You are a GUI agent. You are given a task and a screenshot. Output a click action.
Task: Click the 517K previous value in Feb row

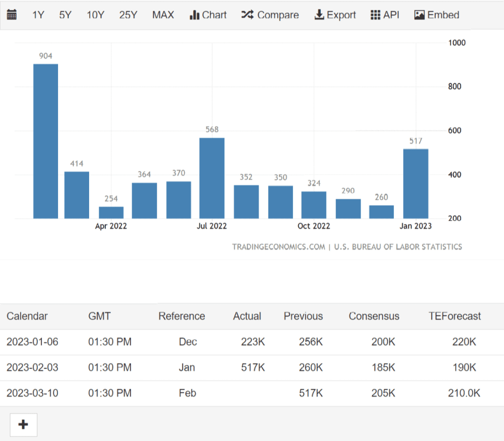coord(311,393)
